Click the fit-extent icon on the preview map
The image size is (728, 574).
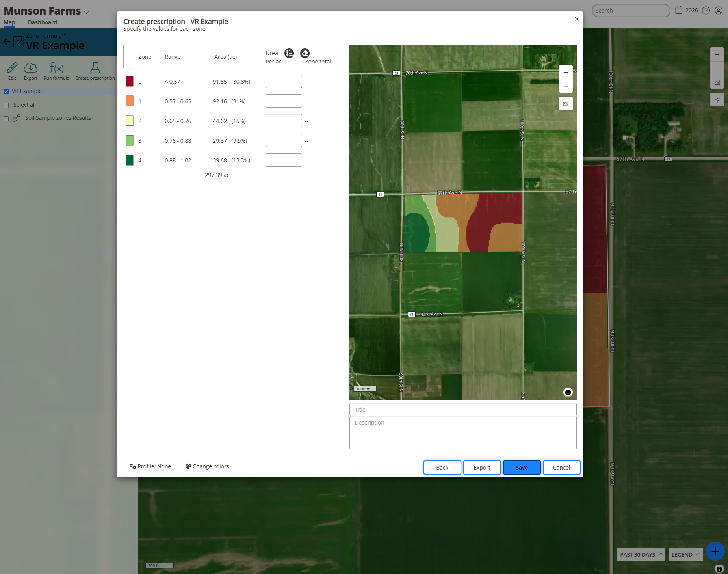coord(566,104)
